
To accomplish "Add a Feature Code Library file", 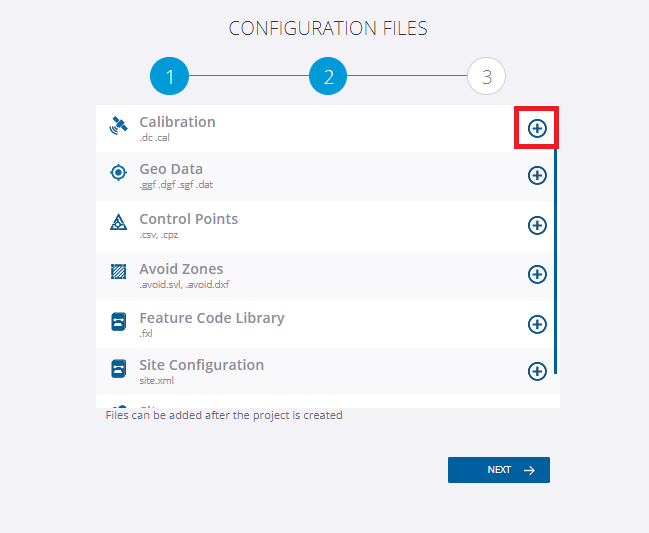I will [x=537, y=324].
